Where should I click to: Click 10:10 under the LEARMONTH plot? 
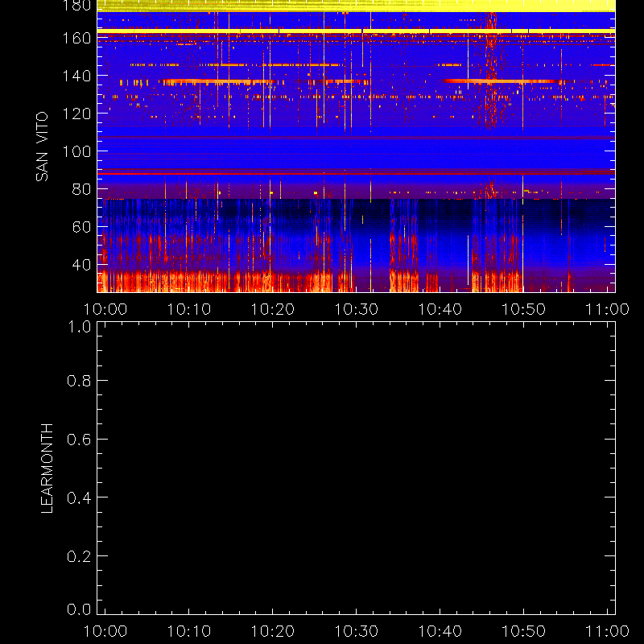(189, 631)
